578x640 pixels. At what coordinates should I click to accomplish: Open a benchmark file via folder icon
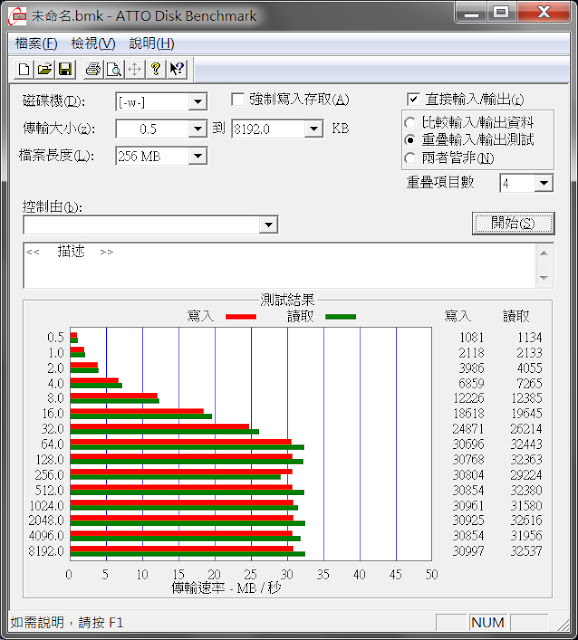[x=44, y=69]
